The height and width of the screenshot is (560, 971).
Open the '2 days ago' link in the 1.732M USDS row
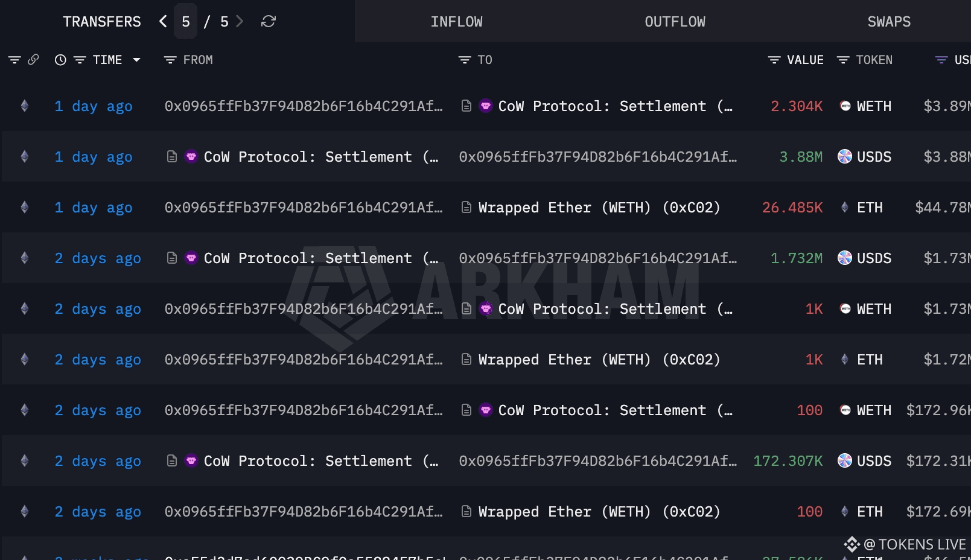tap(98, 258)
